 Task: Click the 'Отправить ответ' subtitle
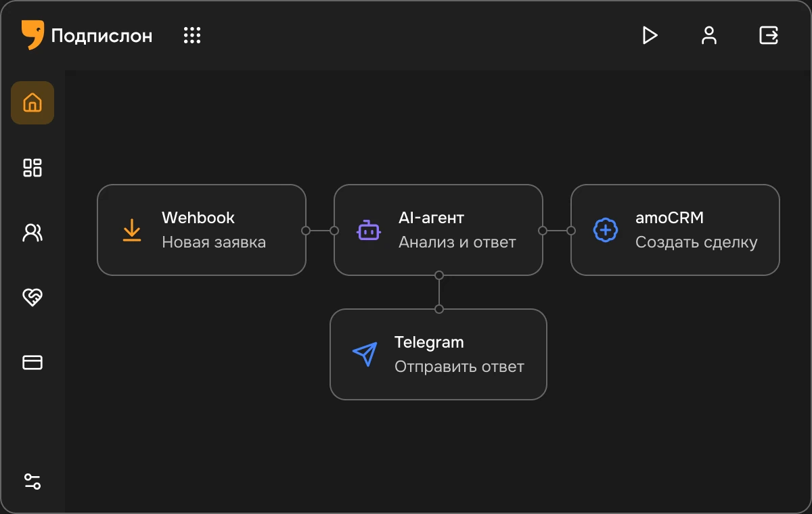pyautogui.click(x=459, y=367)
